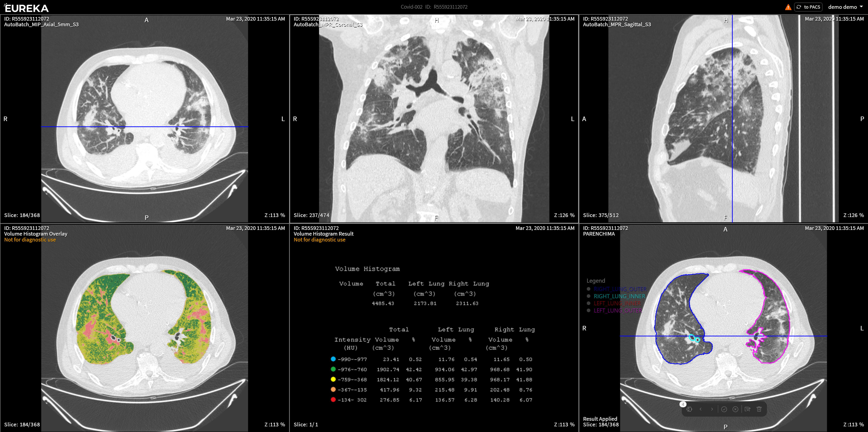Click 'Slice: 375/512' in sagittal view

[x=601, y=215]
